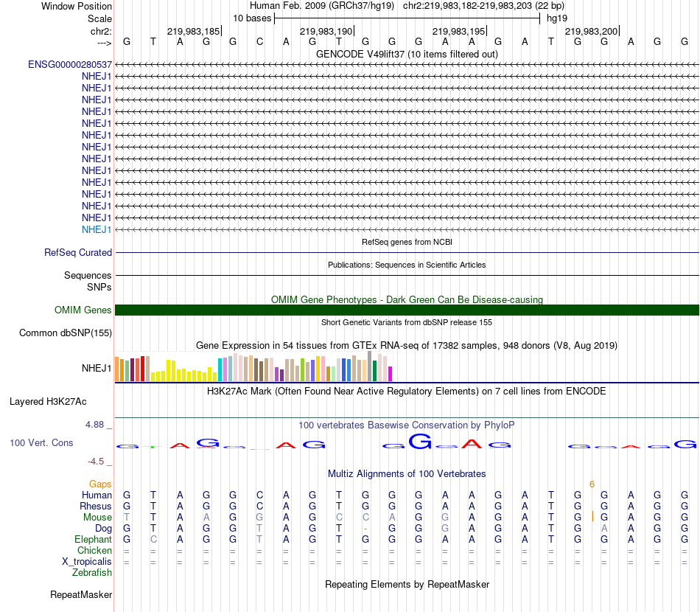Click the RepeatMasker track label

point(81,594)
